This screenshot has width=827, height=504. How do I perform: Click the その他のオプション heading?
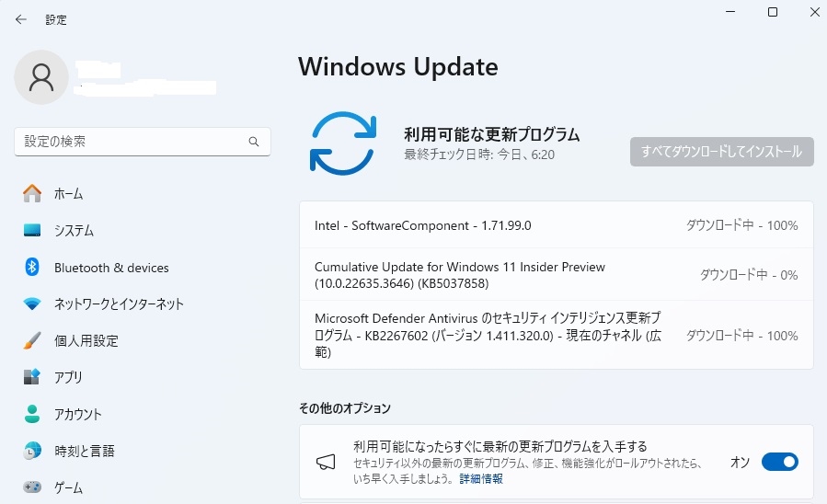(x=345, y=408)
